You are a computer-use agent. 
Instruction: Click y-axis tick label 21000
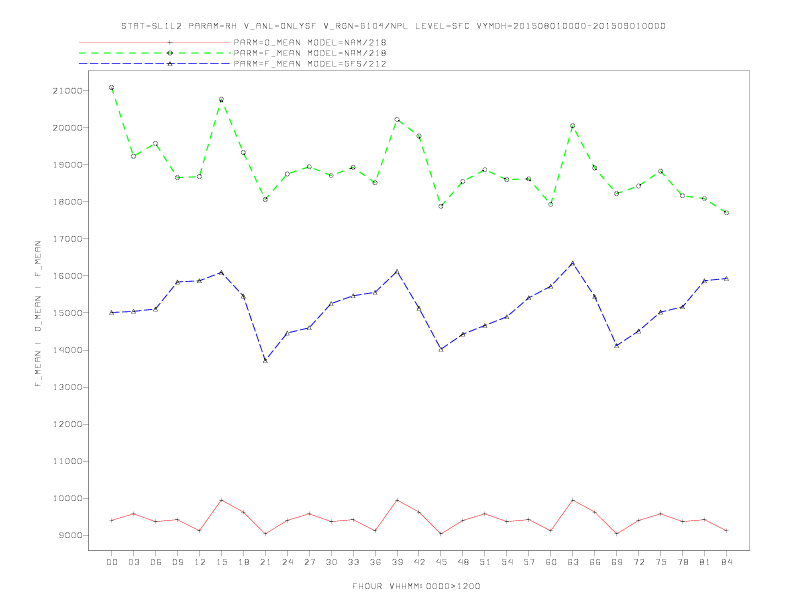click(68, 91)
